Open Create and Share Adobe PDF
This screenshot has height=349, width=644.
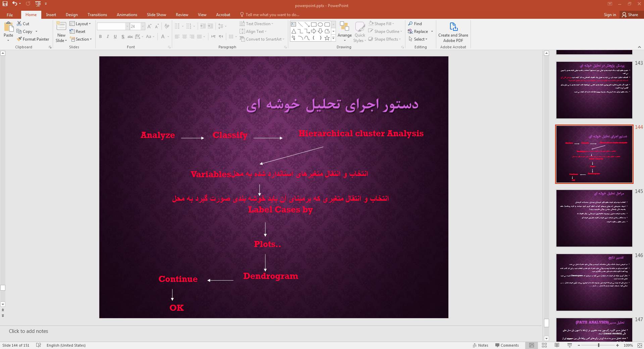453,32
